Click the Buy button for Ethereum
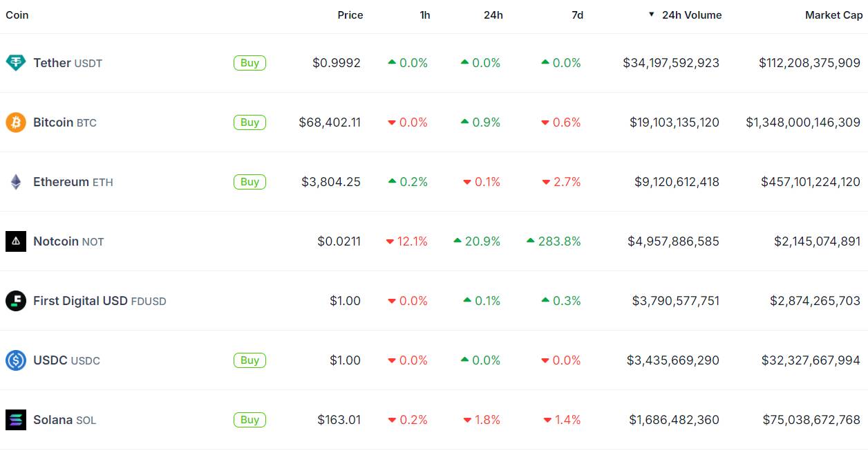The height and width of the screenshot is (451, 868). point(249,182)
